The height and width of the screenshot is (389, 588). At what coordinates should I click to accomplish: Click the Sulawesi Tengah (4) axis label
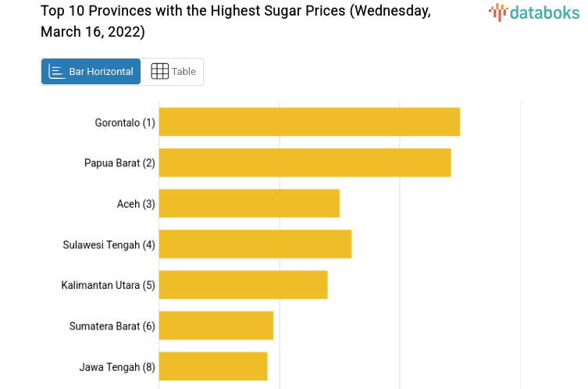click(x=109, y=244)
